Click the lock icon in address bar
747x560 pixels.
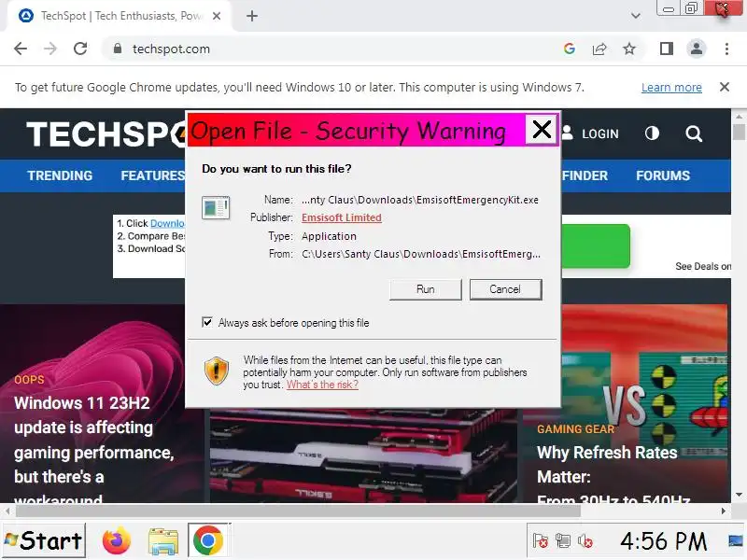(118, 49)
